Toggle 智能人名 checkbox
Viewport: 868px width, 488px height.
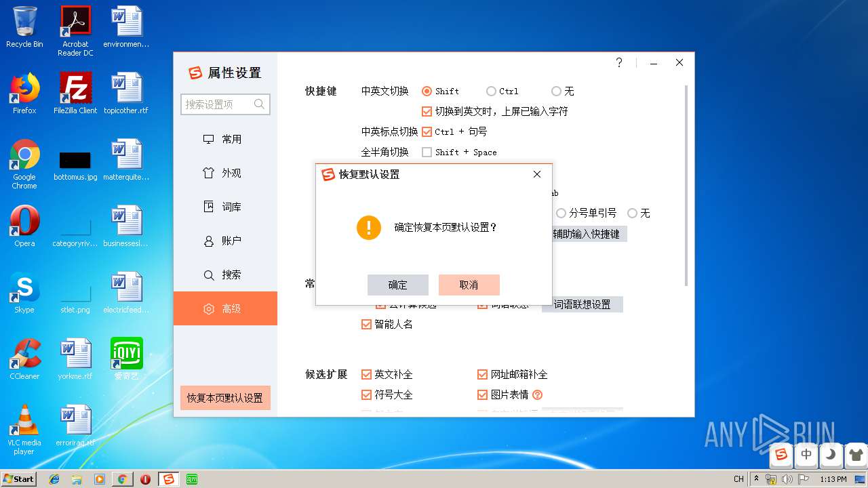click(x=366, y=324)
